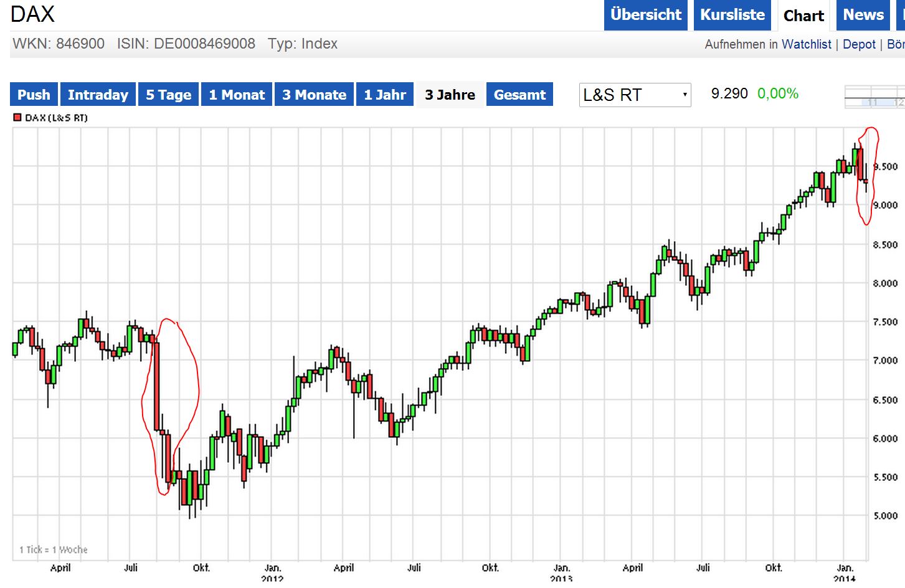View the 1 Jahr chart
The image size is (905, 588).
coord(384,94)
